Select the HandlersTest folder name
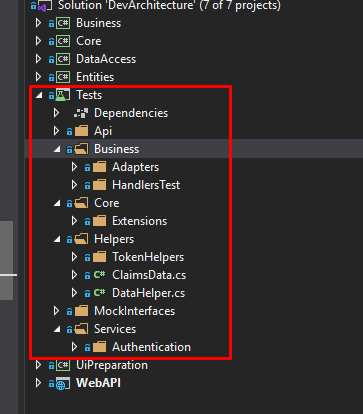Screen dimensions: 363x414 tap(146, 185)
